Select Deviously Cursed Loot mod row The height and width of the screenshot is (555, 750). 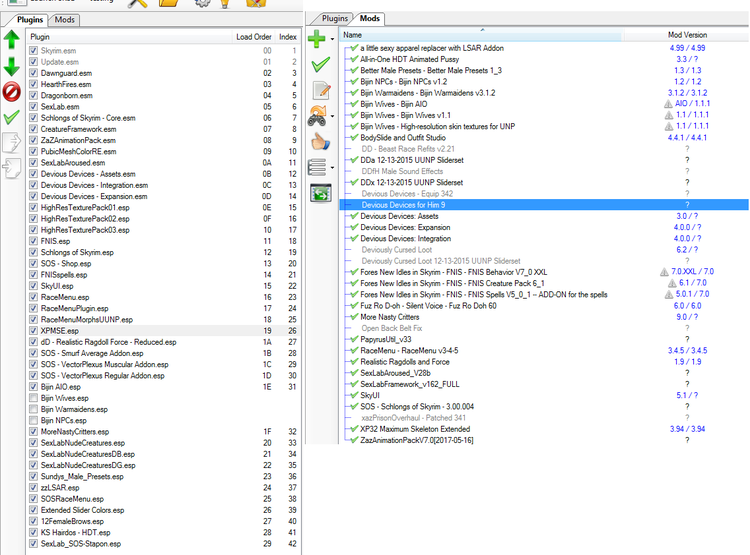544,250
